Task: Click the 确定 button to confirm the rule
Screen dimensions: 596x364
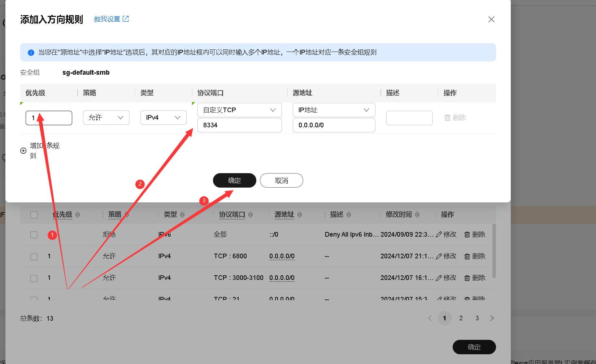Action: (x=234, y=180)
